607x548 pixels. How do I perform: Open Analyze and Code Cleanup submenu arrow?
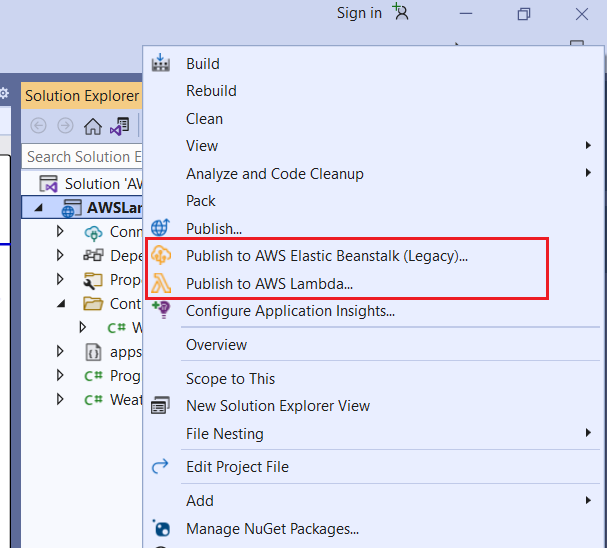(588, 173)
